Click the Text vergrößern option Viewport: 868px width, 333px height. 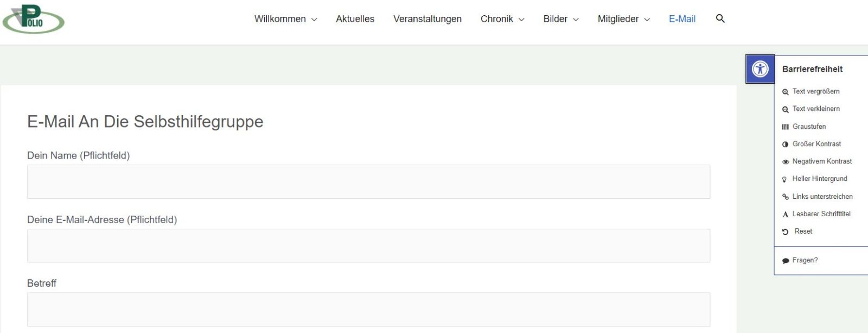[815, 91]
